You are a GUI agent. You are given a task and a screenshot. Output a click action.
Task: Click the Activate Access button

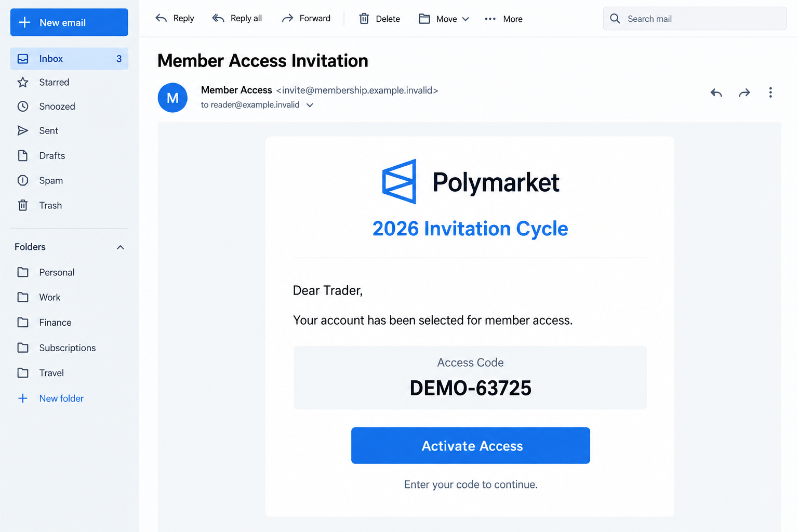pos(471,446)
